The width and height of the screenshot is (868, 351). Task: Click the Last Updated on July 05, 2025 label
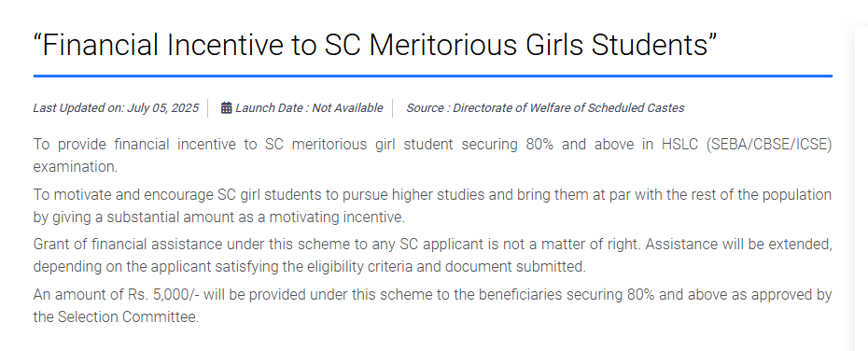116,108
